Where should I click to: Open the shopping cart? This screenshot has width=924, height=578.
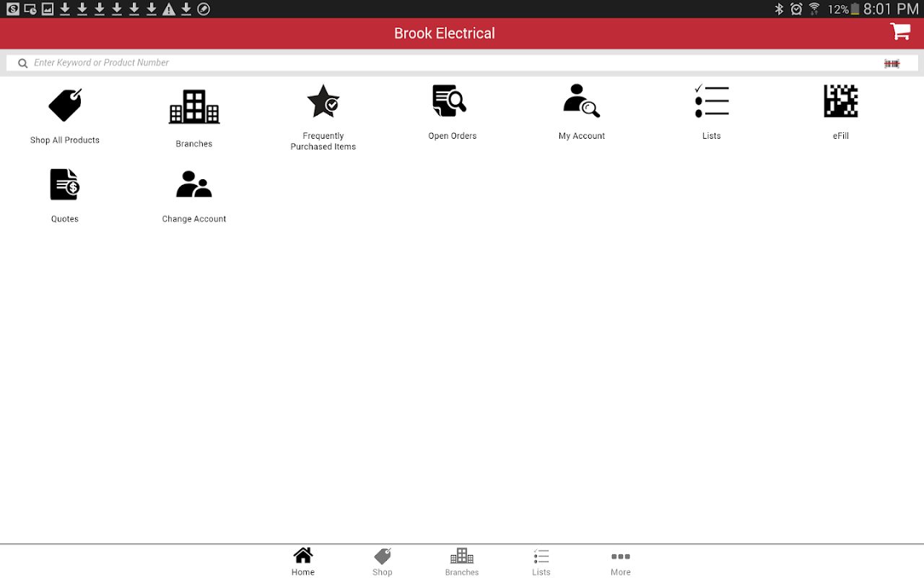click(900, 32)
